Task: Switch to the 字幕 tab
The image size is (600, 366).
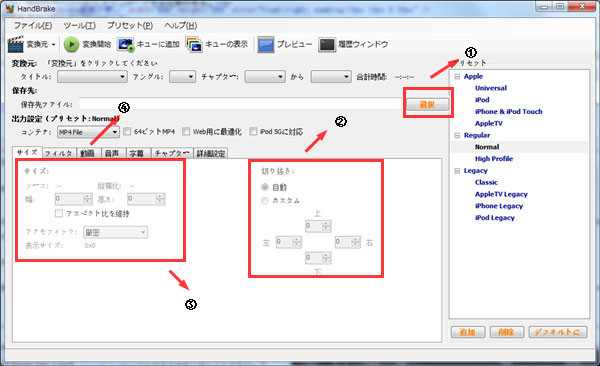Action: point(137,154)
